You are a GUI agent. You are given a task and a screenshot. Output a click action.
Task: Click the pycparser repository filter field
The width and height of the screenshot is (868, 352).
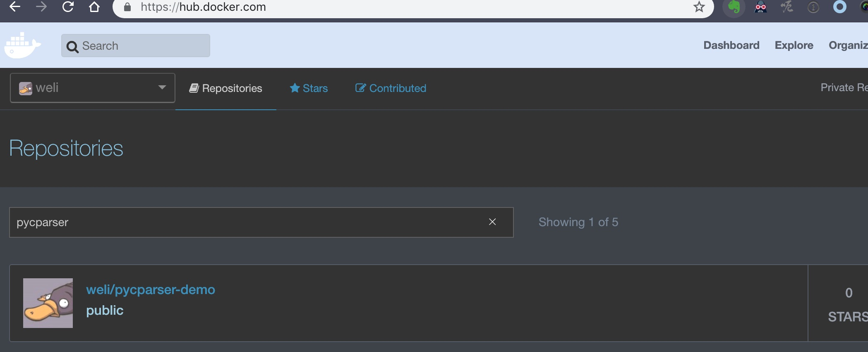point(261,222)
